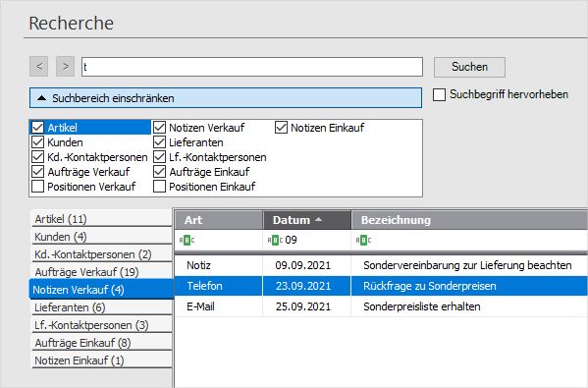Screen dimensions: 588x388
Task: Uncheck the Lieferanten checkbox
Action: [159, 142]
